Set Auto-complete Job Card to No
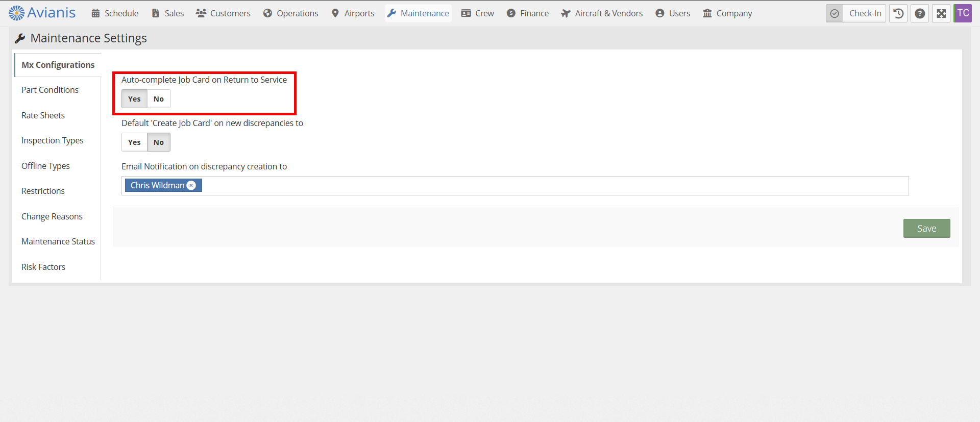Viewport: 980px width, 422px height. (x=159, y=99)
